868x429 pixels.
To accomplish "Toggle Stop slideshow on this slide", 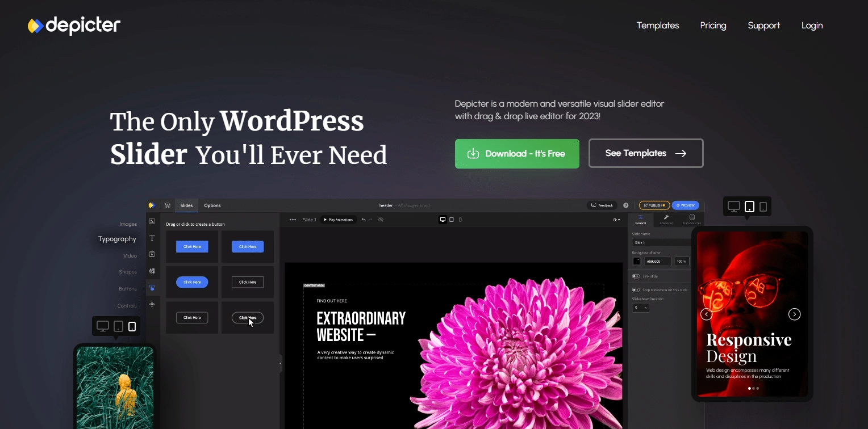I will click(x=636, y=290).
